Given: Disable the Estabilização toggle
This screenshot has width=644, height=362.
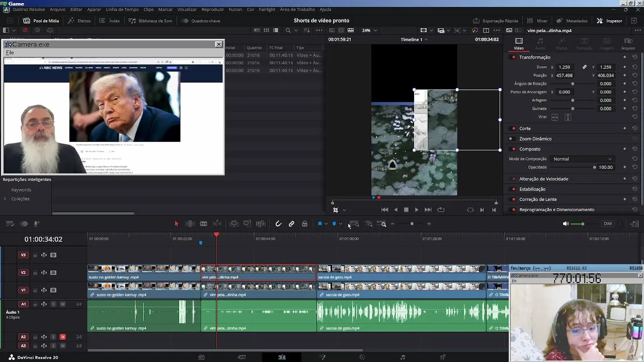Looking at the screenshot, I should click(514, 189).
